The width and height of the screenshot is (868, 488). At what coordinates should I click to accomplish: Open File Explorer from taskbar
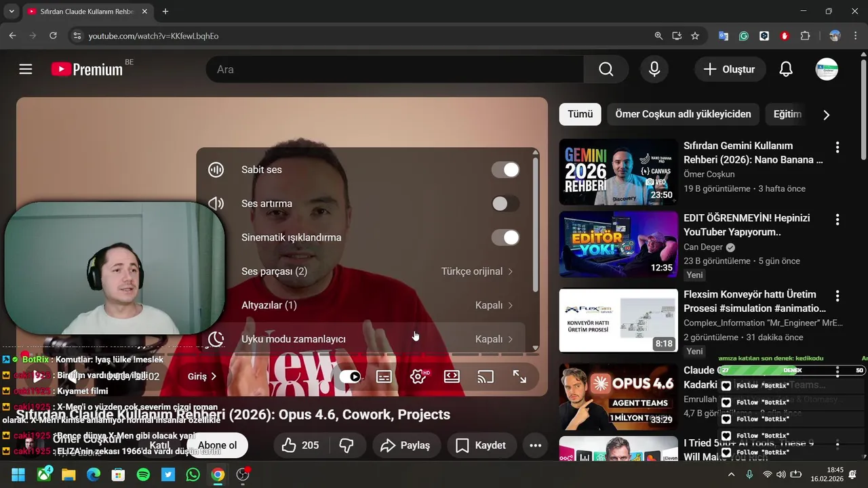(x=68, y=475)
